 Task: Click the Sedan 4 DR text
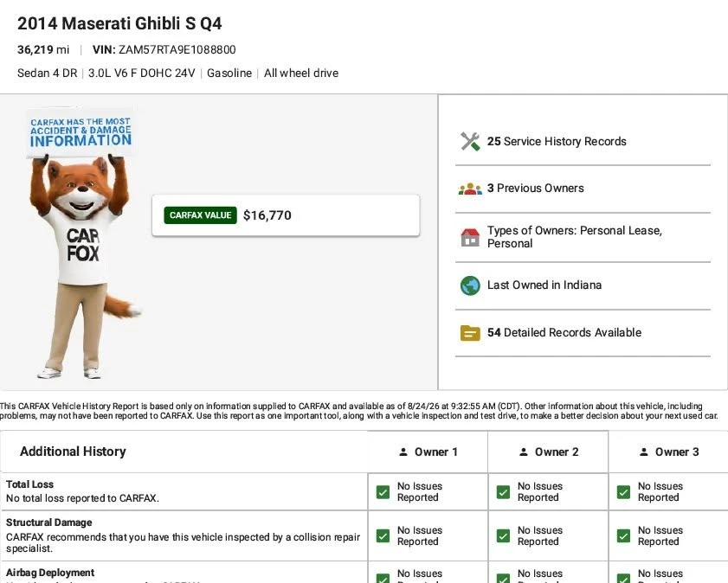pos(48,74)
